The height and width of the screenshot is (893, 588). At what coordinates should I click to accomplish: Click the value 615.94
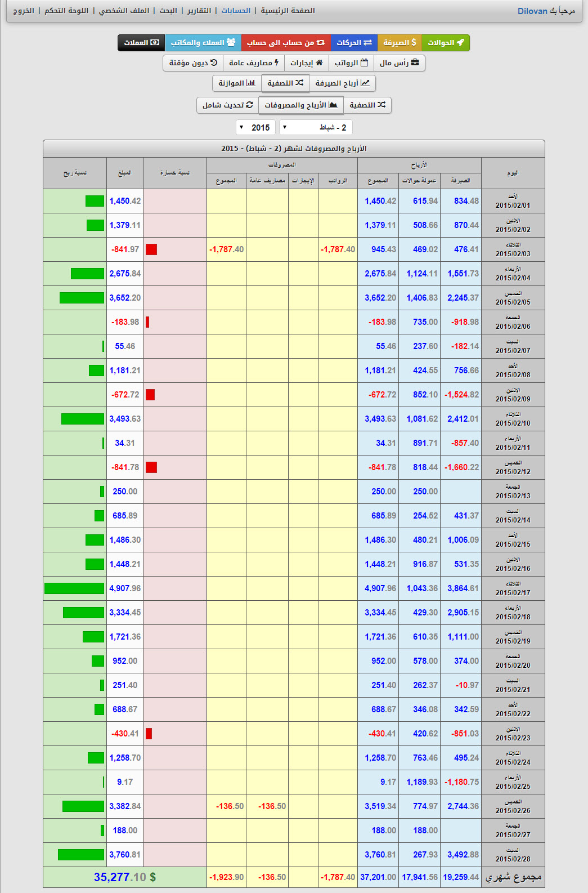click(x=425, y=201)
